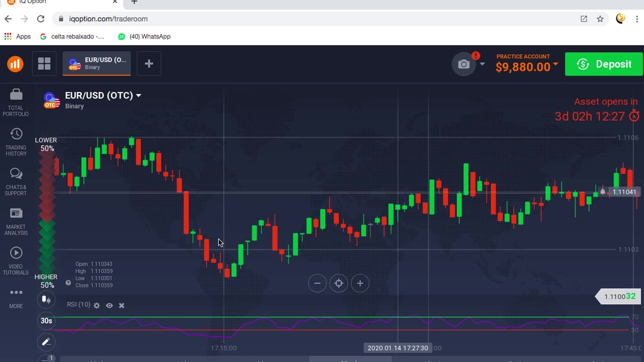644x362 pixels.
Task: Open the Apps bookmarks shortcut
Action: point(18,36)
